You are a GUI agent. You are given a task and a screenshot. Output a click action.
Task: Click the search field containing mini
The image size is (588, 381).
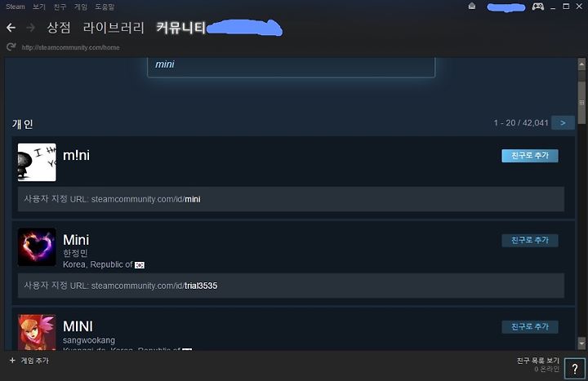292,66
